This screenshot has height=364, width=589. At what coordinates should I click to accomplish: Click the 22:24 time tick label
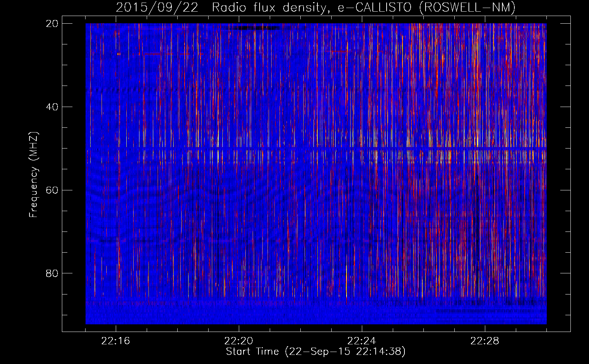click(362, 341)
